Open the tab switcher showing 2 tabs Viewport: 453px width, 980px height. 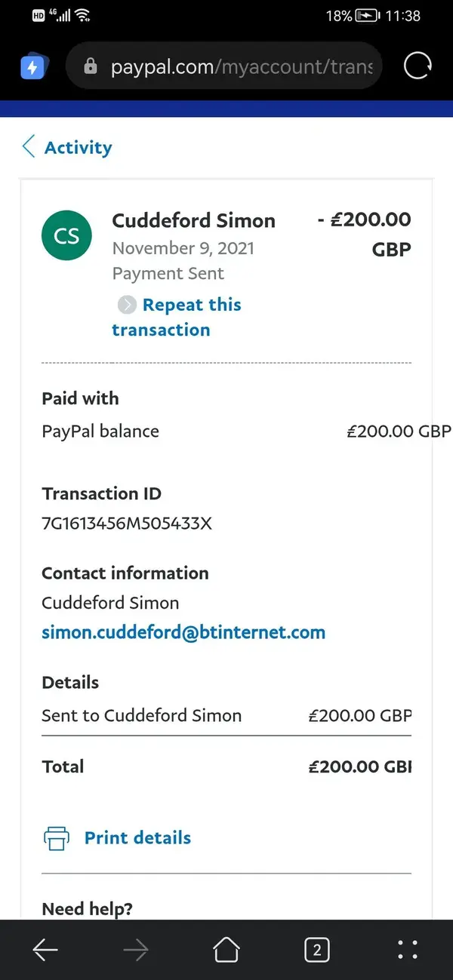click(x=317, y=950)
